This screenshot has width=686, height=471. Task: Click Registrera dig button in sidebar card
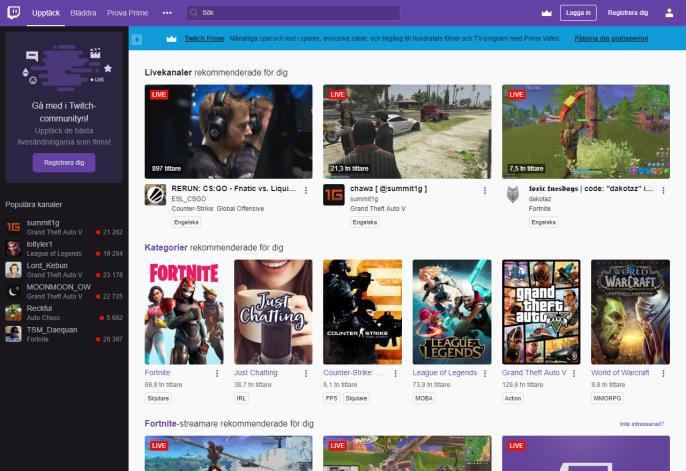[x=64, y=163]
